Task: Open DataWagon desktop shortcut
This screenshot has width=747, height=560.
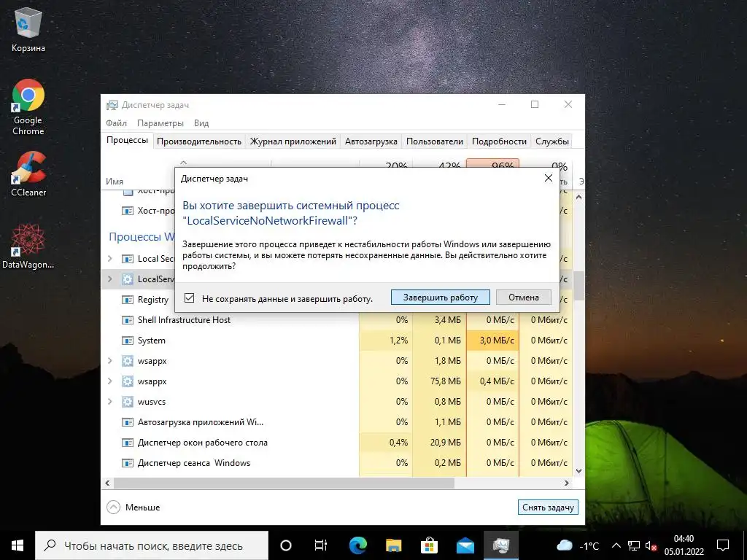Action: click(28, 246)
